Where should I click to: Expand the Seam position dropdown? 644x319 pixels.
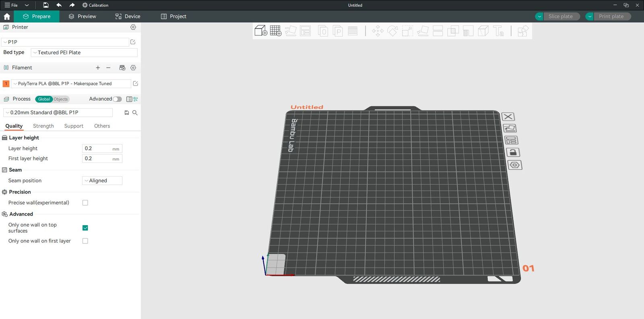click(102, 181)
